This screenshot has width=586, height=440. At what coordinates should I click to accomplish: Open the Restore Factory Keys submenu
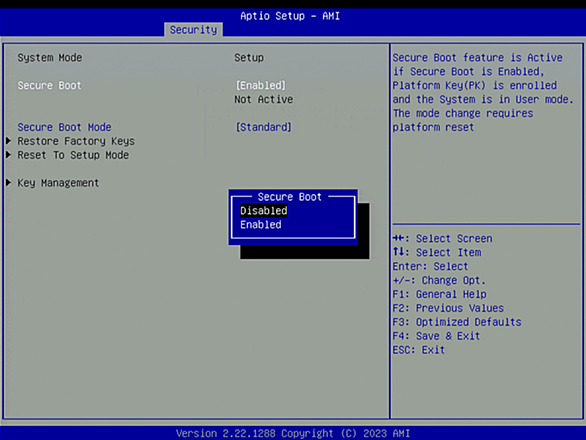click(x=76, y=141)
